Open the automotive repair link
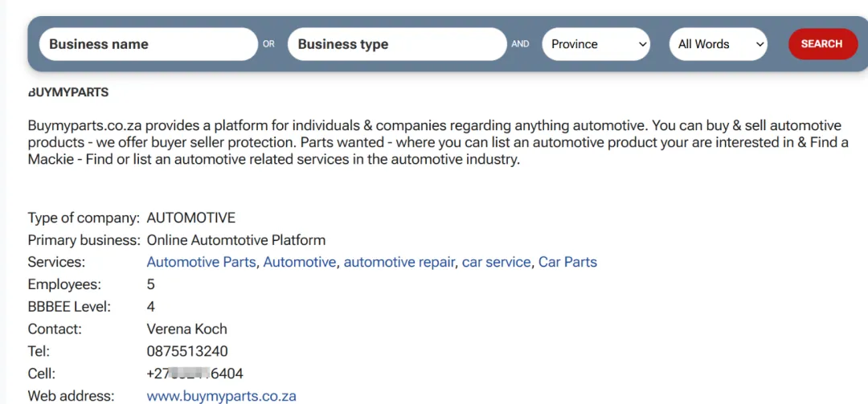This screenshot has width=868, height=404. tap(399, 262)
